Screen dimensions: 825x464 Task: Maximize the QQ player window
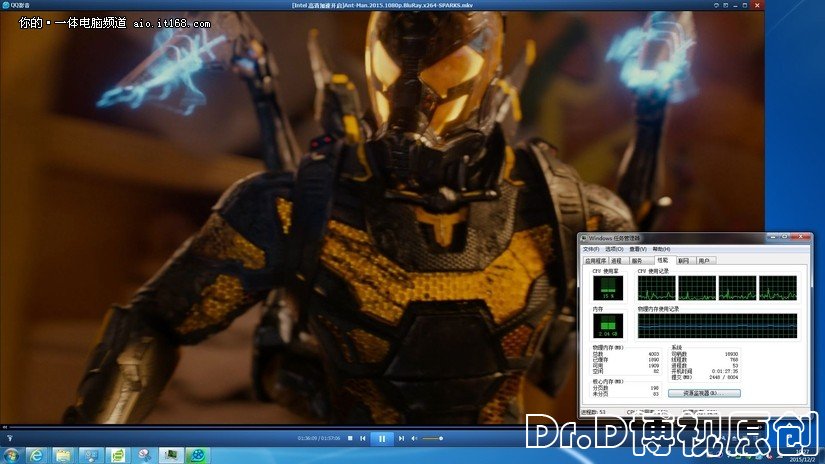coord(745,5)
